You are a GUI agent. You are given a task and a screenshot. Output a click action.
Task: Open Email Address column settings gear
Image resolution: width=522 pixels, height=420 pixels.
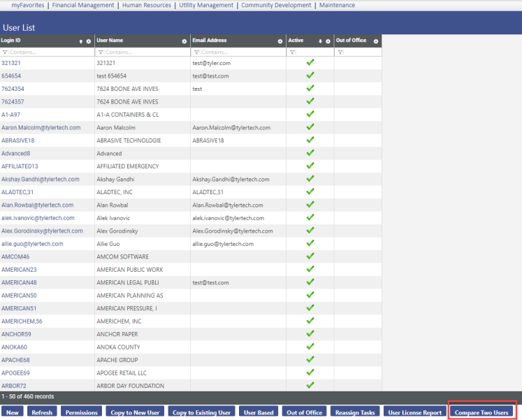tap(280, 41)
